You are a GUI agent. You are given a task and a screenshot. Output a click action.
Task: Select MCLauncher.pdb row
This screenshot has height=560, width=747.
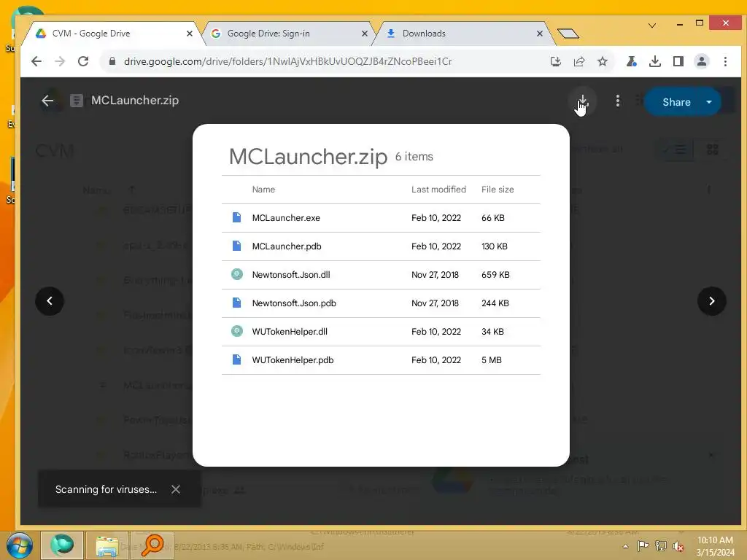381,246
